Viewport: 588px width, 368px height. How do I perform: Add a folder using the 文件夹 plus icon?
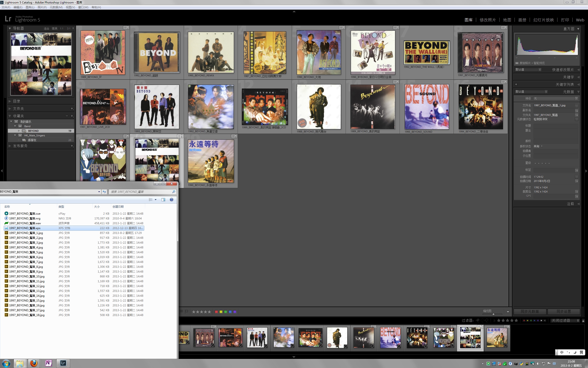click(x=72, y=109)
